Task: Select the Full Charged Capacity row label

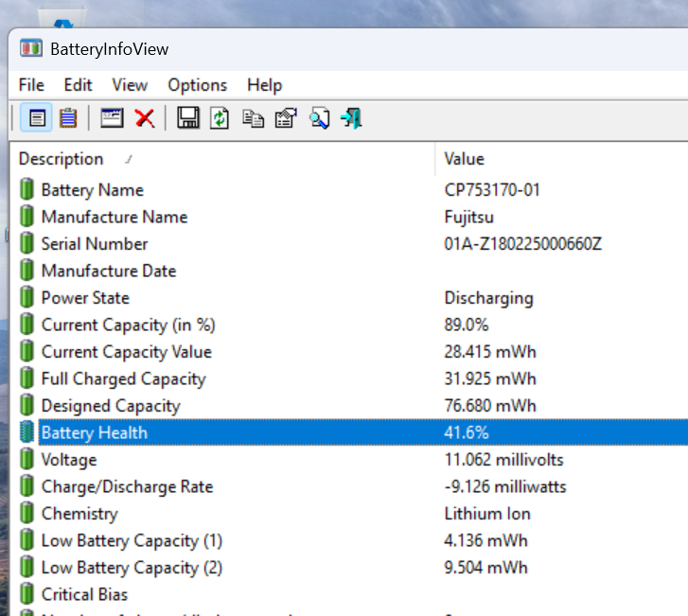Action: 124,379
